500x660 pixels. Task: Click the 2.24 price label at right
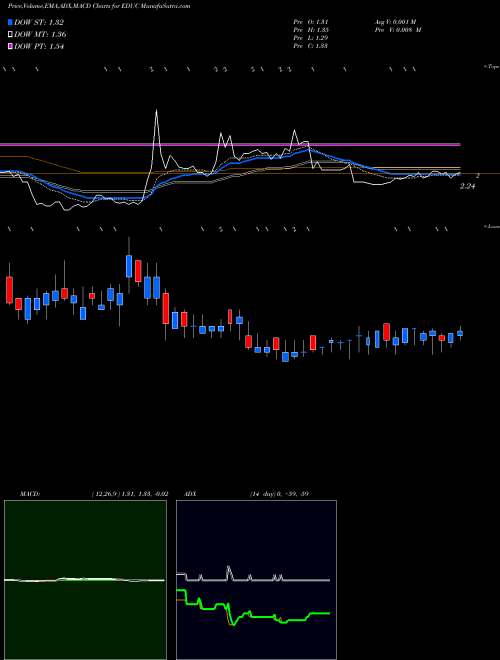[x=467, y=186]
